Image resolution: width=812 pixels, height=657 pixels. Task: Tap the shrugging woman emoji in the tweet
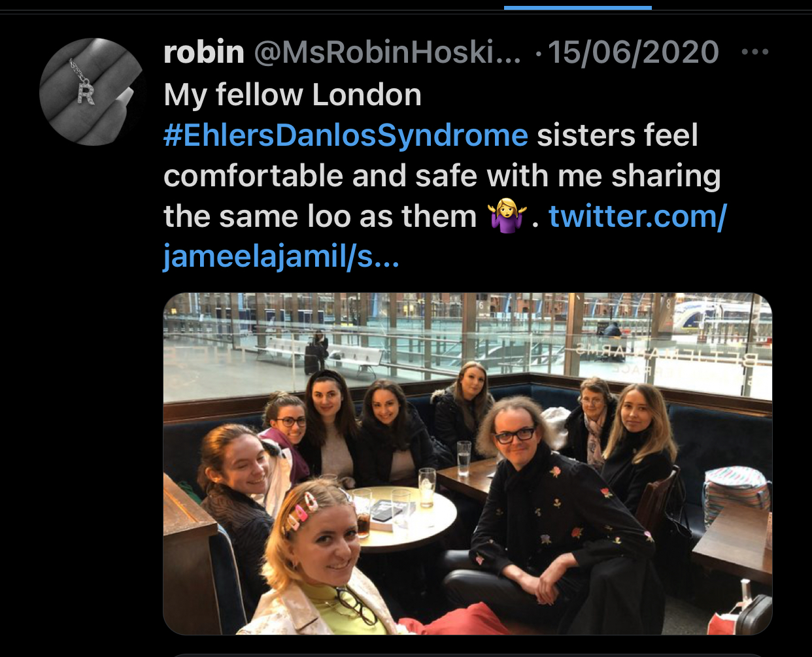pyautogui.click(x=507, y=216)
